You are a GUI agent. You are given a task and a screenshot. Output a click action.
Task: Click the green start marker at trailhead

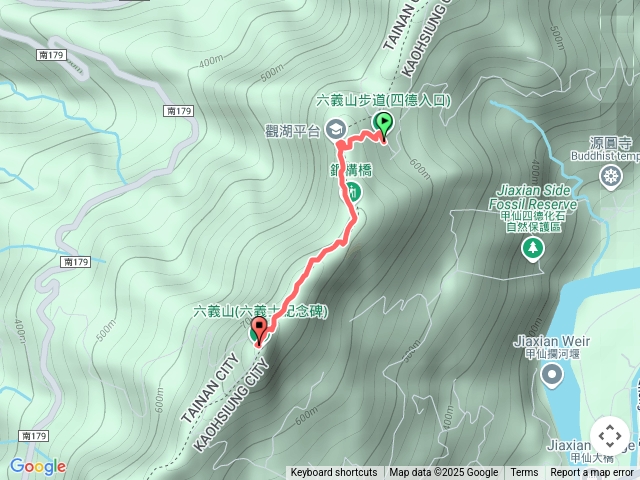click(x=383, y=124)
